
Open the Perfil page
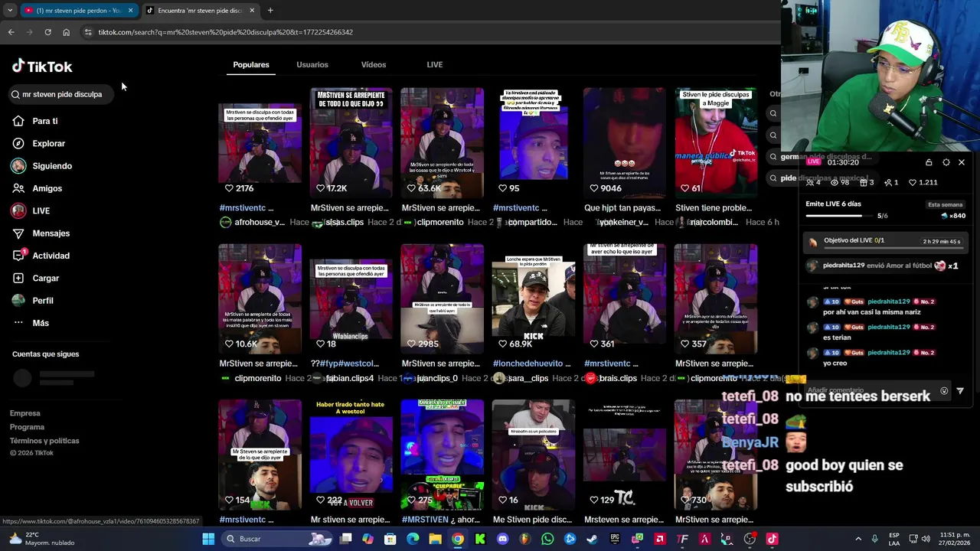coord(32,301)
